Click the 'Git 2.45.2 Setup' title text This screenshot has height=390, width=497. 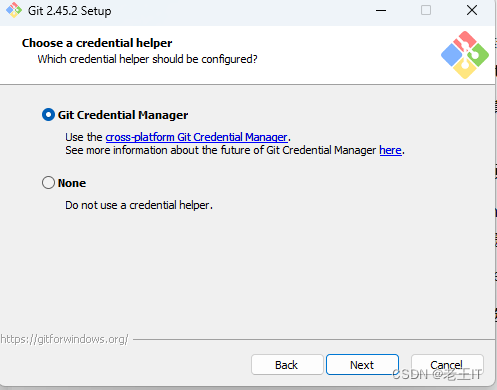click(69, 11)
